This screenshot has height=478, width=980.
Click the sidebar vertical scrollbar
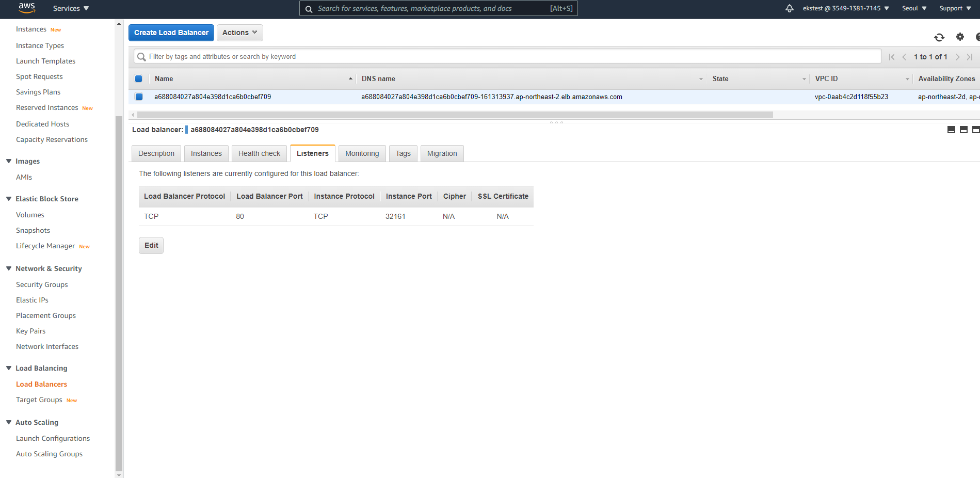click(x=119, y=293)
